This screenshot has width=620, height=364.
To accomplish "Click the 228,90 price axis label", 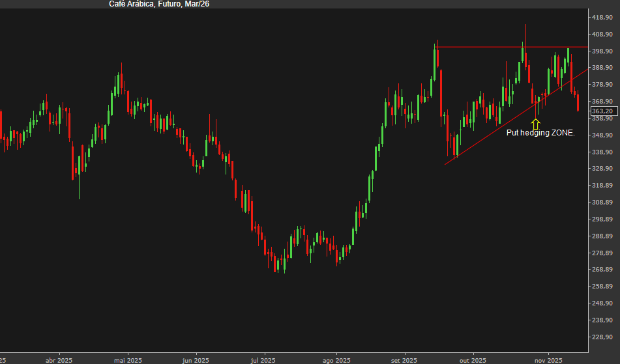I will [602, 337].
